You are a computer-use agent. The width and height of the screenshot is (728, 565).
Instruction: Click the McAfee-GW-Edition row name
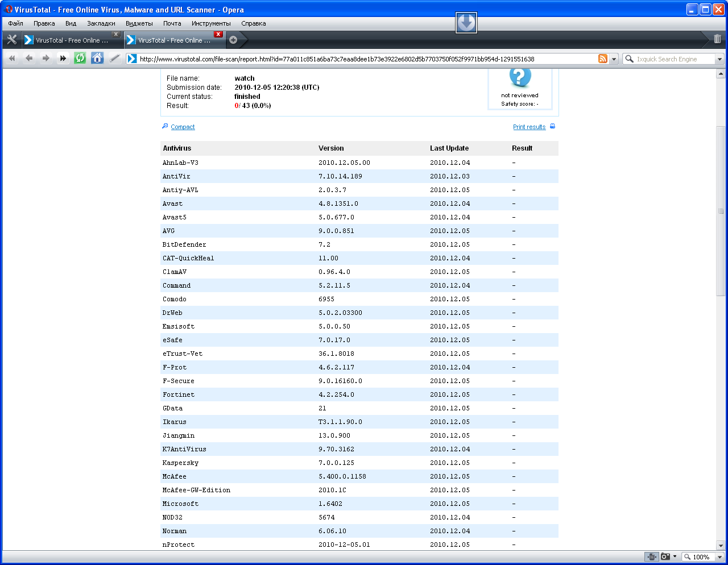(196, 490)
